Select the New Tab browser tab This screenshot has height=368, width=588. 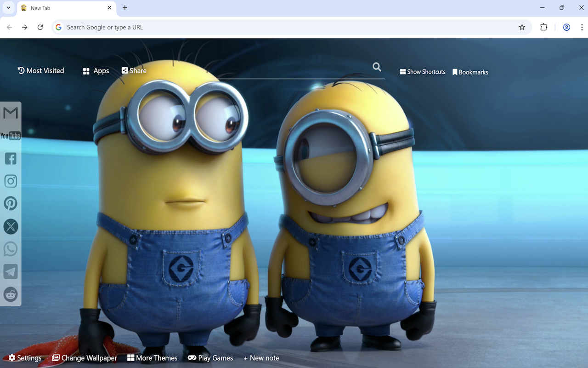pos(55,8)
